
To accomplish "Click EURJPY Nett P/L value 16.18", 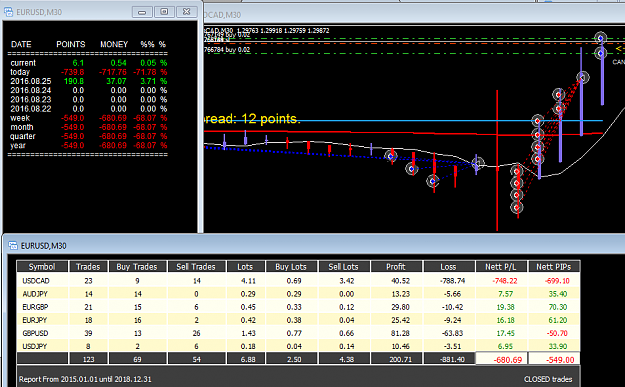I will [x=505, y=320].
